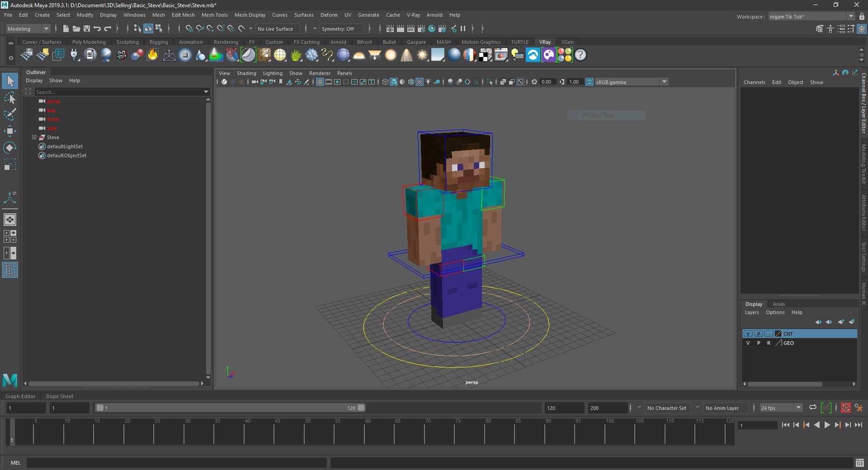Click the snap to grid icon

click(x=189, y=29)
